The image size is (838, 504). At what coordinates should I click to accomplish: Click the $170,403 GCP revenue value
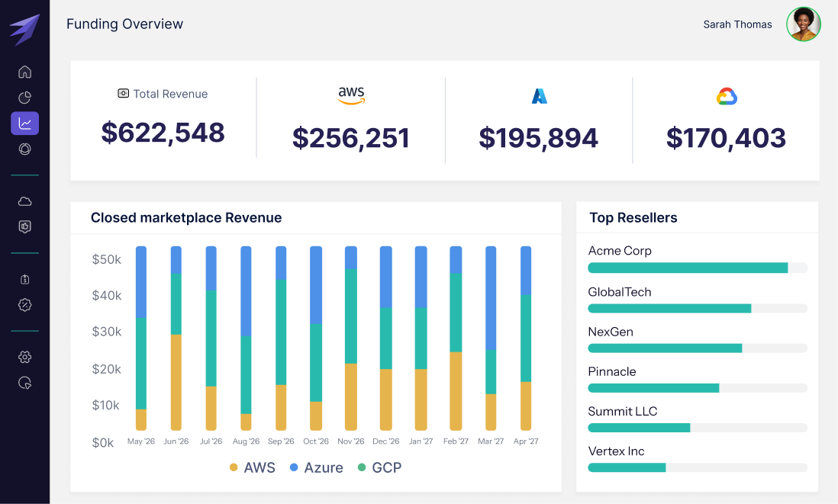click(726, 138)
